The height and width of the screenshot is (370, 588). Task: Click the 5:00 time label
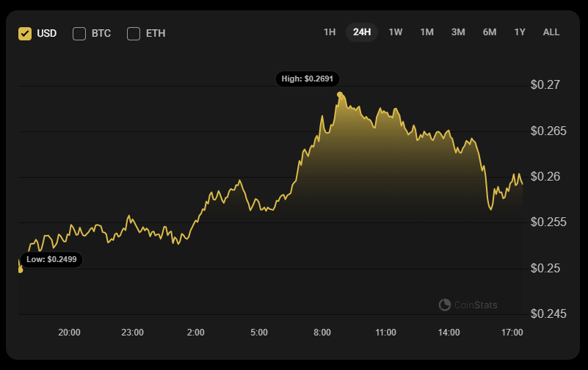pos(259,333)
